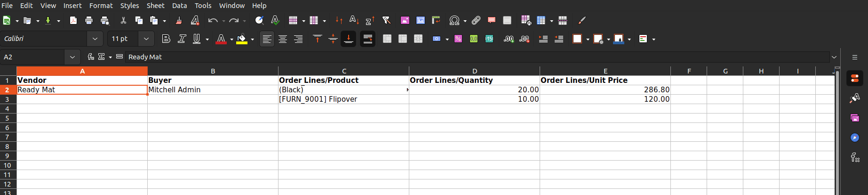Click the Redo arrow icon

click(x=234, y=20)
